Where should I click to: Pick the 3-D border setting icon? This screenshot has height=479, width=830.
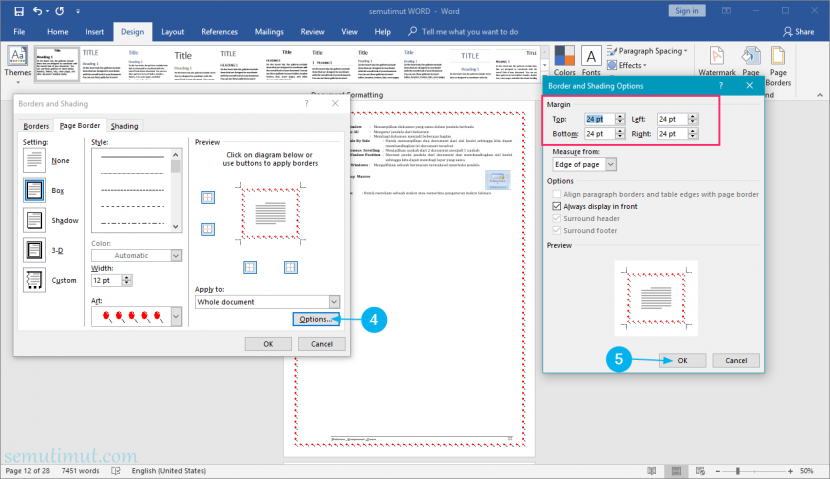point(34,250)
